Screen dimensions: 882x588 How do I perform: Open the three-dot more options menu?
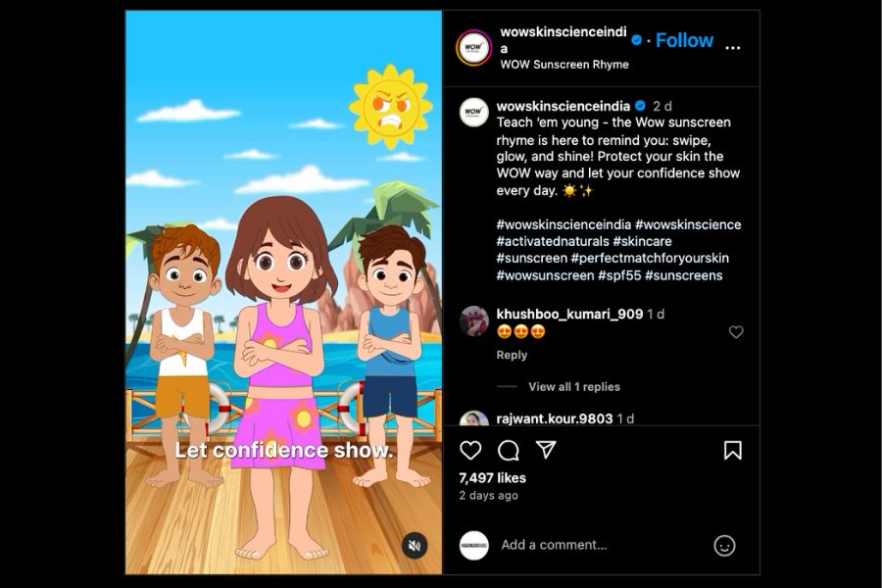point(732,48)
